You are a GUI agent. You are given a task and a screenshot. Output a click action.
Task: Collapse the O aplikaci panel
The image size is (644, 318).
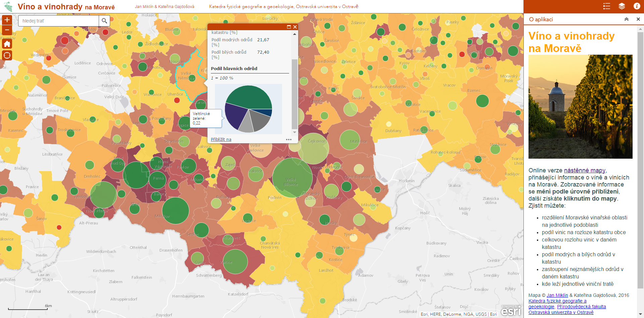[x=626, y=19]
